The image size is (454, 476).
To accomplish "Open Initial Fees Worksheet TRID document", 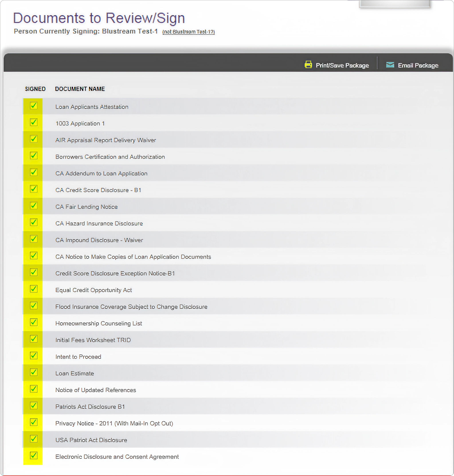I will coord(93,340).
